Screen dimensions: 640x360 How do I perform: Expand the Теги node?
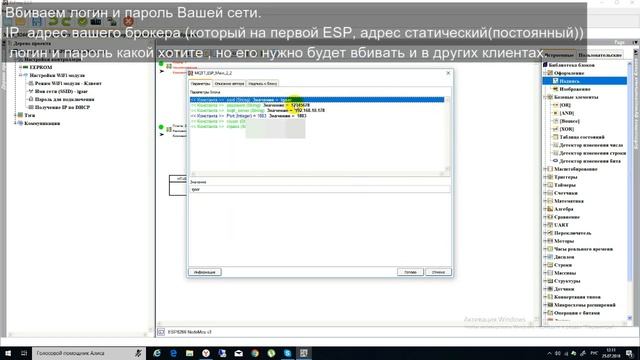[x=16, y=115]
